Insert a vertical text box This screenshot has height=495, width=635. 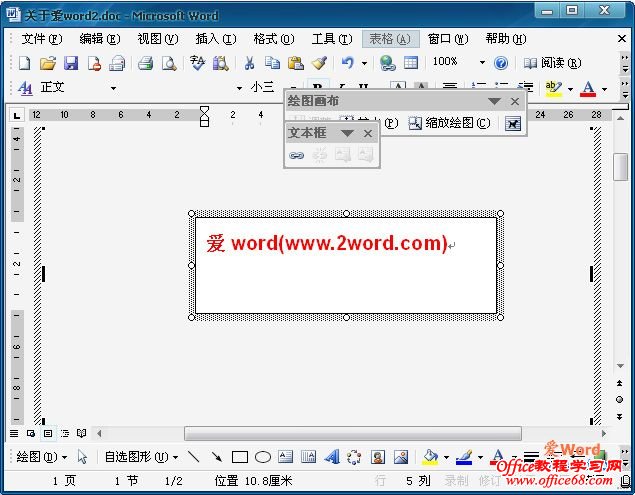click(309, 457)
